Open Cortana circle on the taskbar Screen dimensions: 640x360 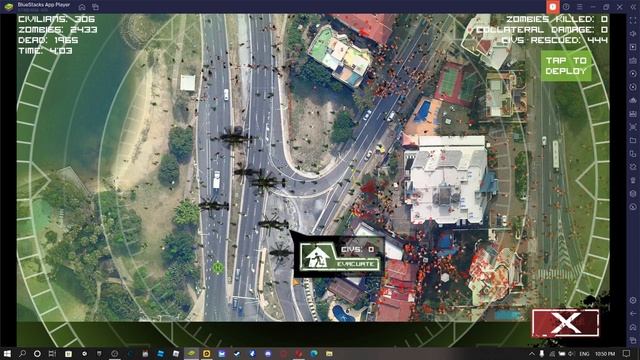pyautogui.click(x=37, y=353)
